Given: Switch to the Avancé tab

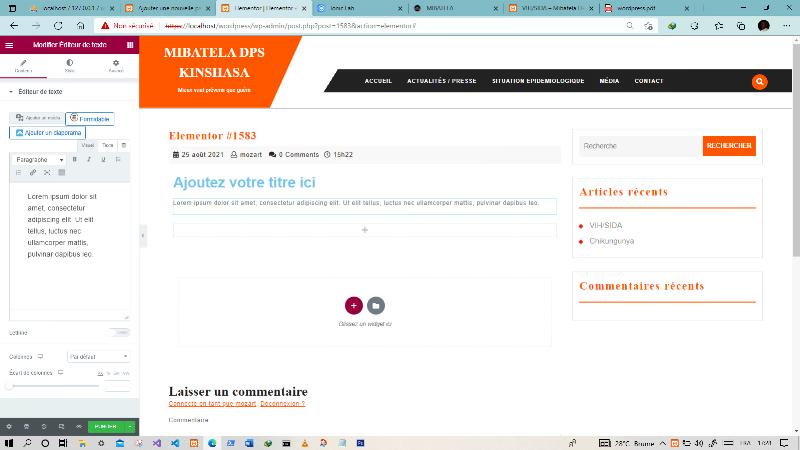Looking at the screenshot, I should [116, 66].
